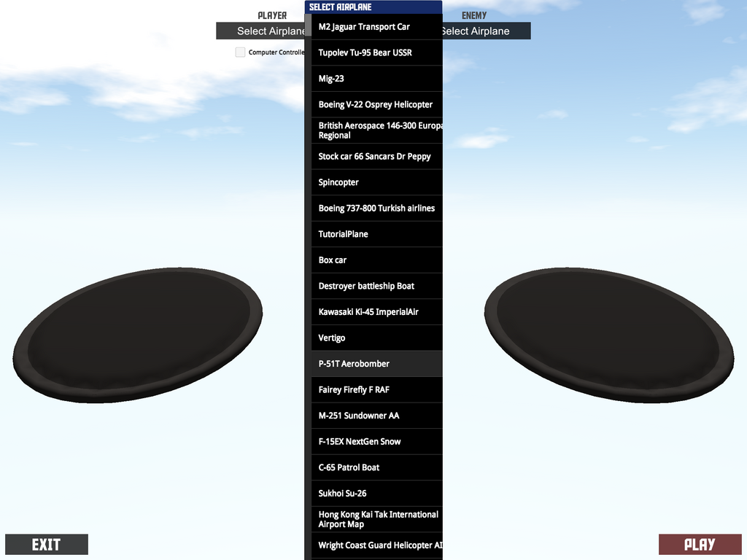Click the Play button
The width and height of the screenshot is (747, 560).
pos(700,544)
